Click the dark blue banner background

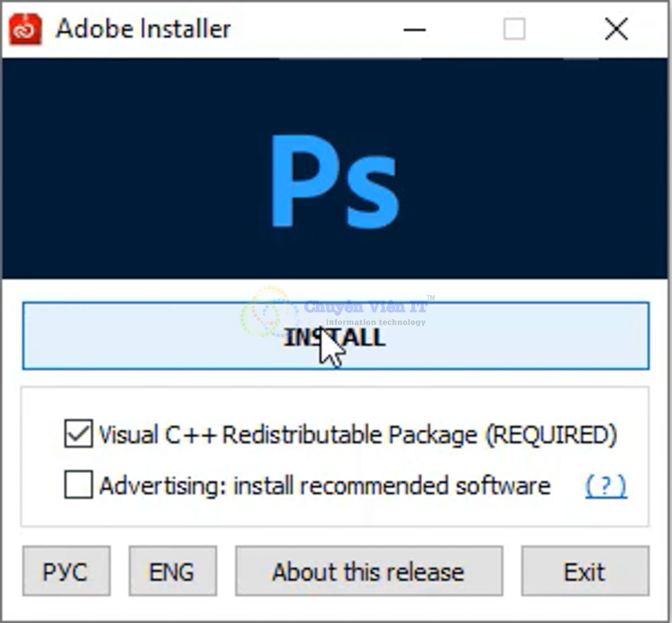coord(121,168)
